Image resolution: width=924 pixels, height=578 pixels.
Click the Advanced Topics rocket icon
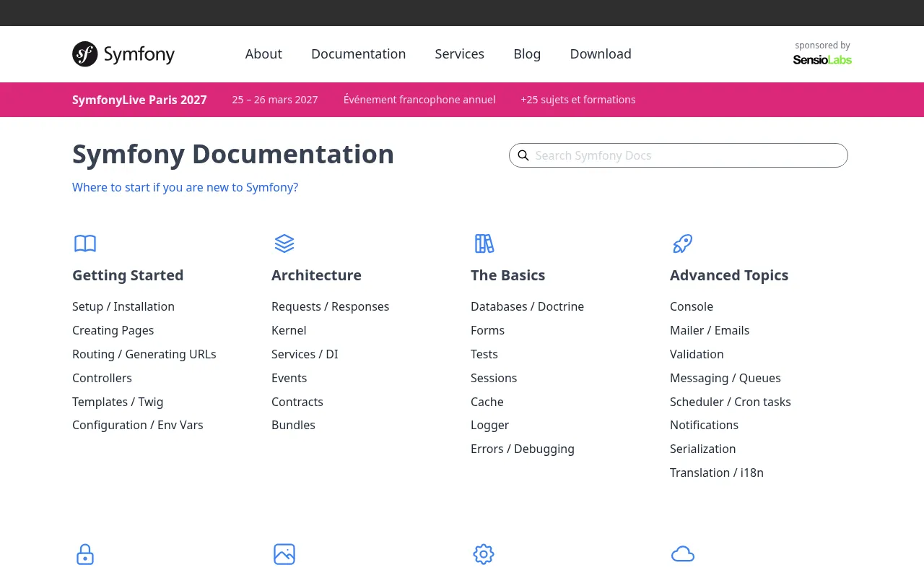pyautogui.click(x=683, y=243)
